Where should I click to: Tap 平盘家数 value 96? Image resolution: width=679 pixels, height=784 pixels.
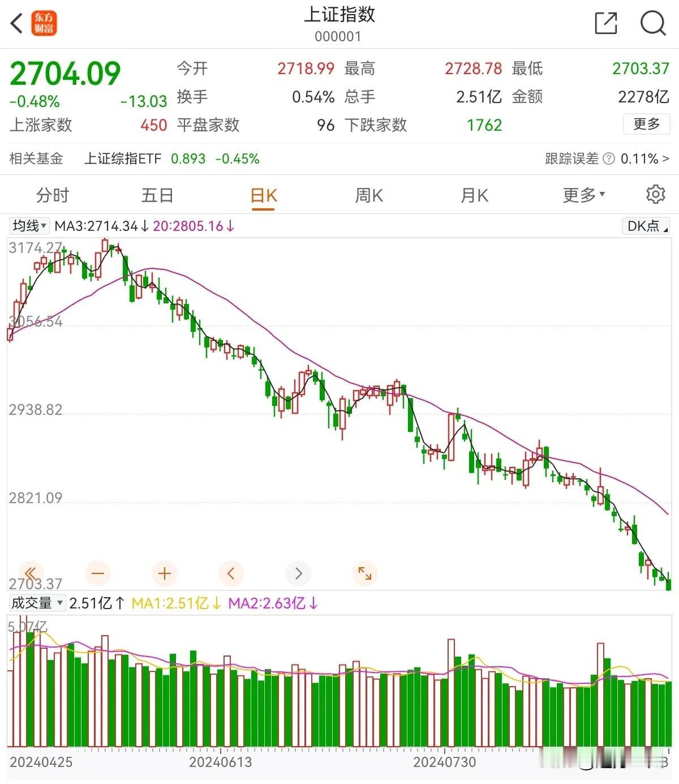pyautogui.click(x=325, y=125)
